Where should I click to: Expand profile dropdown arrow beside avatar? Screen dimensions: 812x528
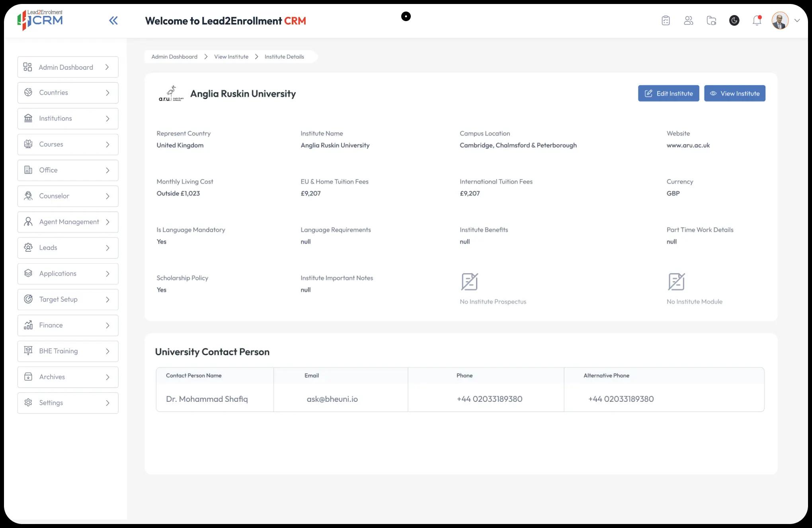click(797, 21)
